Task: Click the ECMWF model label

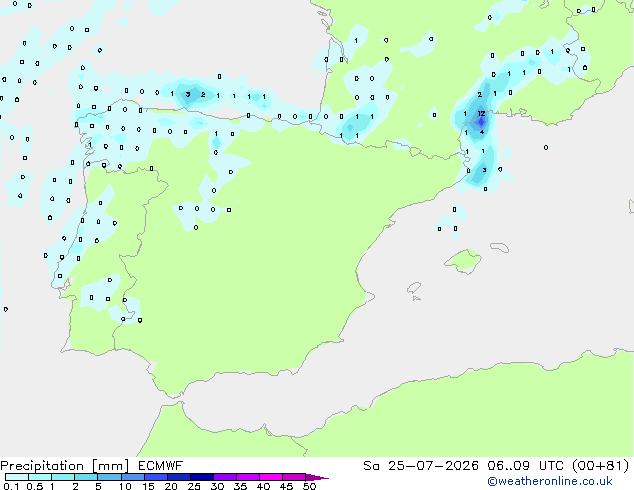Action: pos(161,466)
